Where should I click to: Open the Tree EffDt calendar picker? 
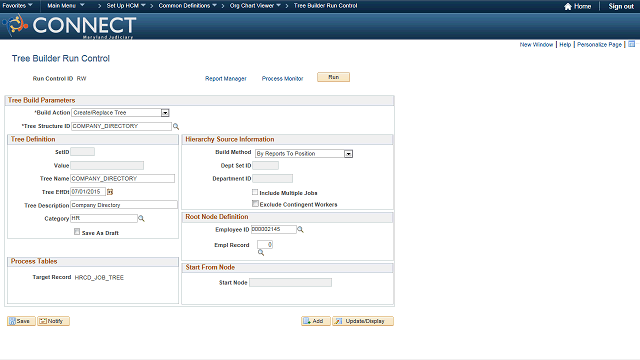(x=110, y=191)
